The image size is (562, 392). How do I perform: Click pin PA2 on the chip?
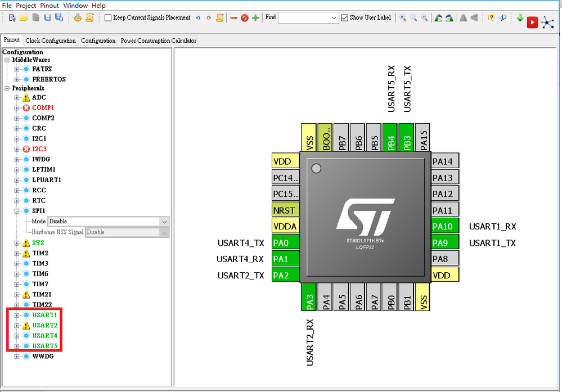coord(286,275)
